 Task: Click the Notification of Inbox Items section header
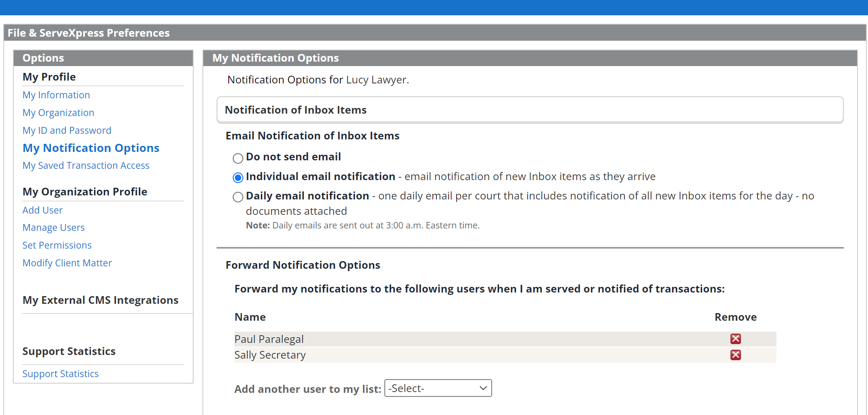point(530,110)
